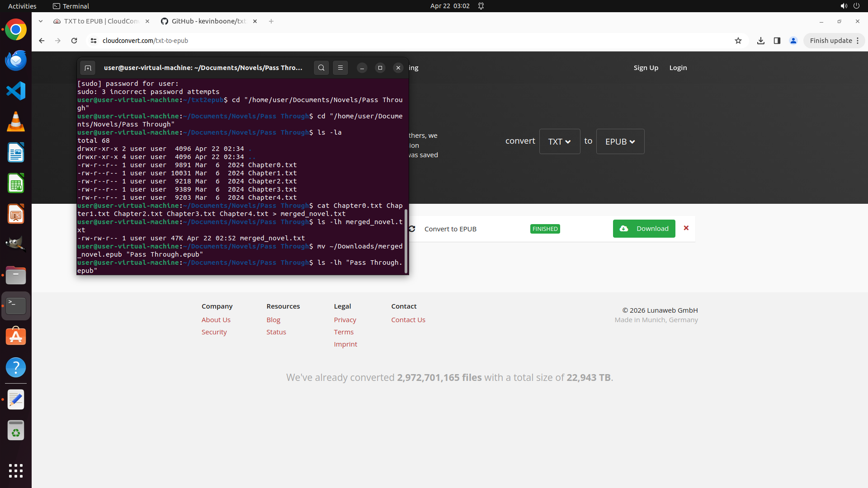This screenshot has width=868, height=488.
Task: Bookmark this page with star icon
Action: 738,41
